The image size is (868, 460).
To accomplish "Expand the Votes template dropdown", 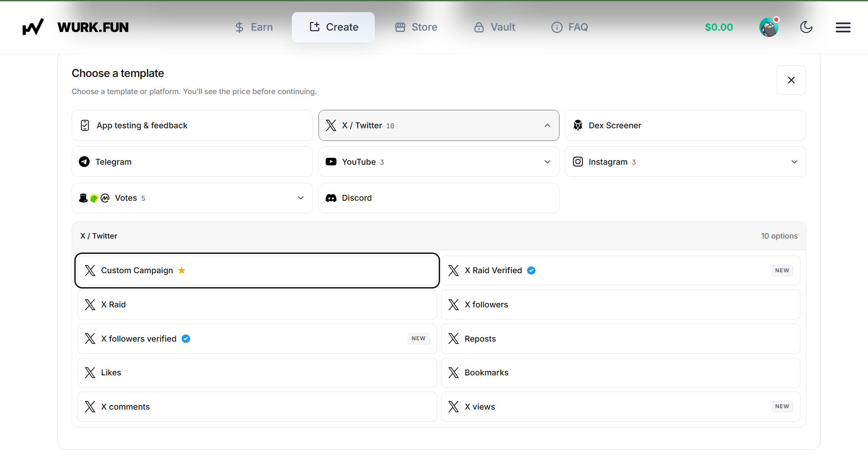I will point(192,198).
